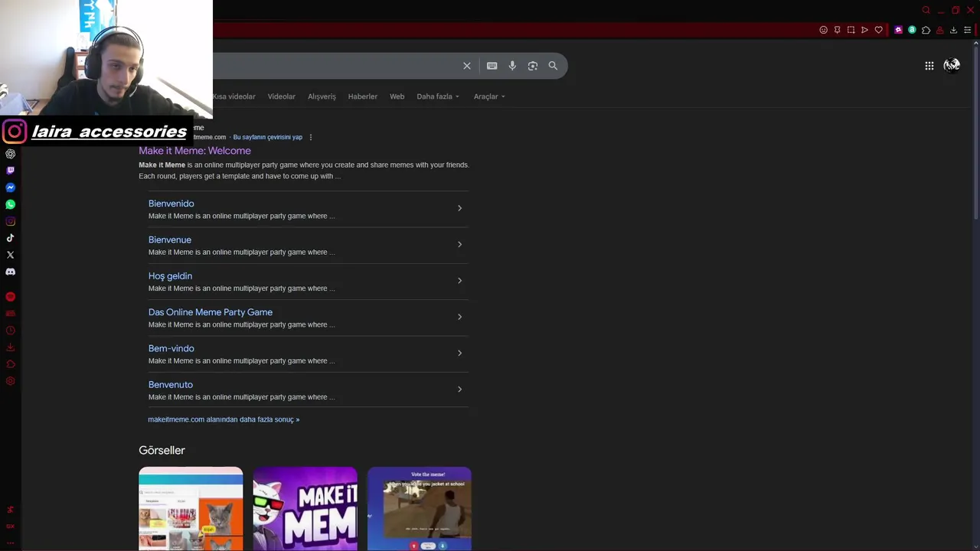Open Discord in the sidebar

(x=10, y=272)
